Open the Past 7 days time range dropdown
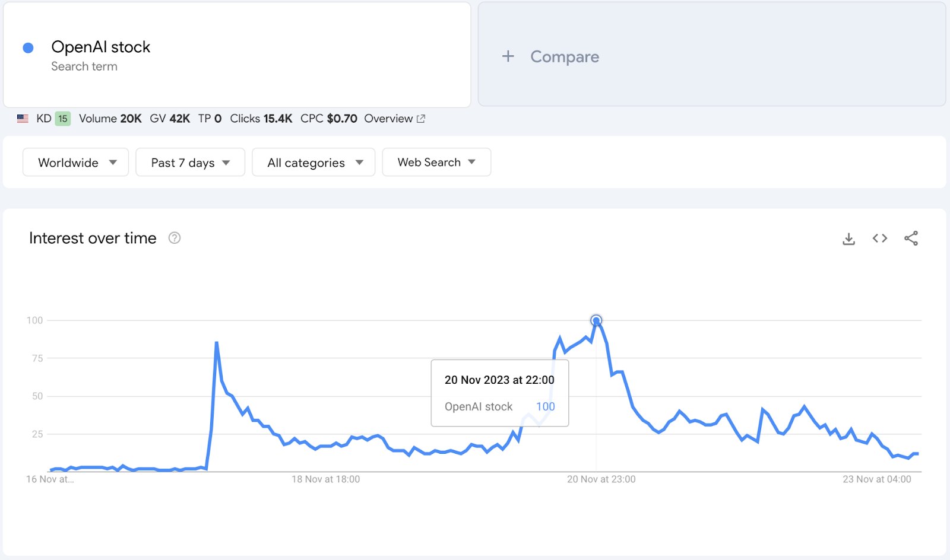Image resolution: width=950 pixels, height=560 pixels. [x=189, y=162]
